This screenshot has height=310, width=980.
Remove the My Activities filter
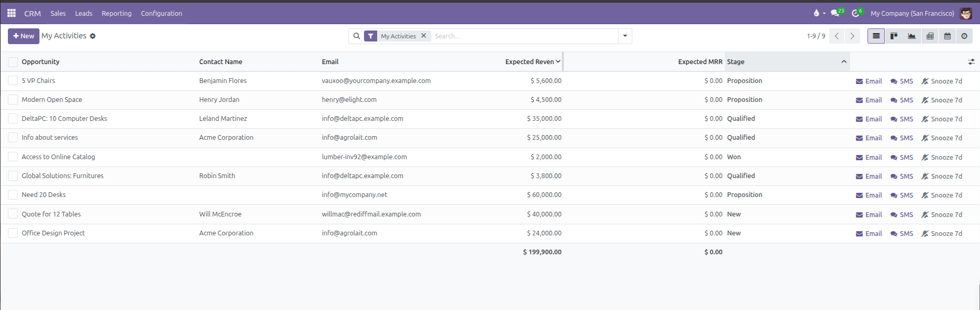click(423, 36)
